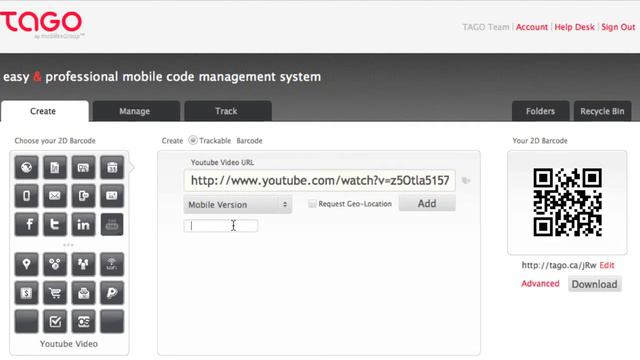This screenshot has height=360, width=640.
Task: Expand more barcode types via three dots
Action: pyautogui.click(x=68, y=245)
